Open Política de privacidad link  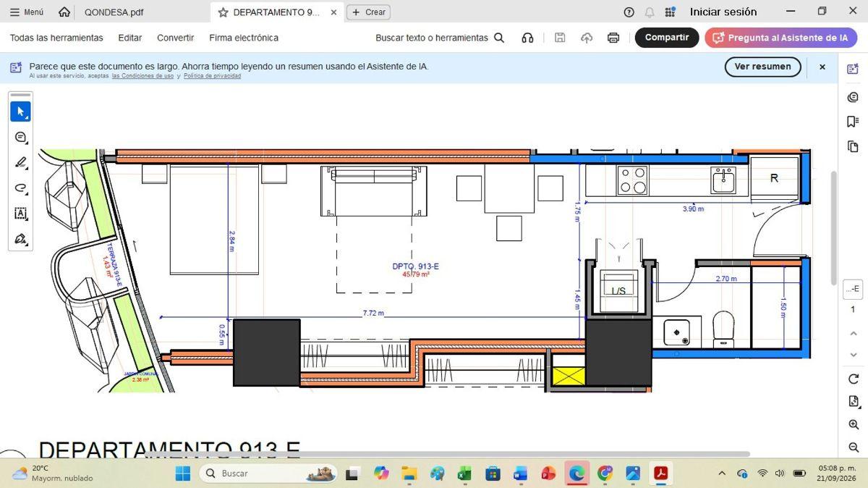point(212,76)
